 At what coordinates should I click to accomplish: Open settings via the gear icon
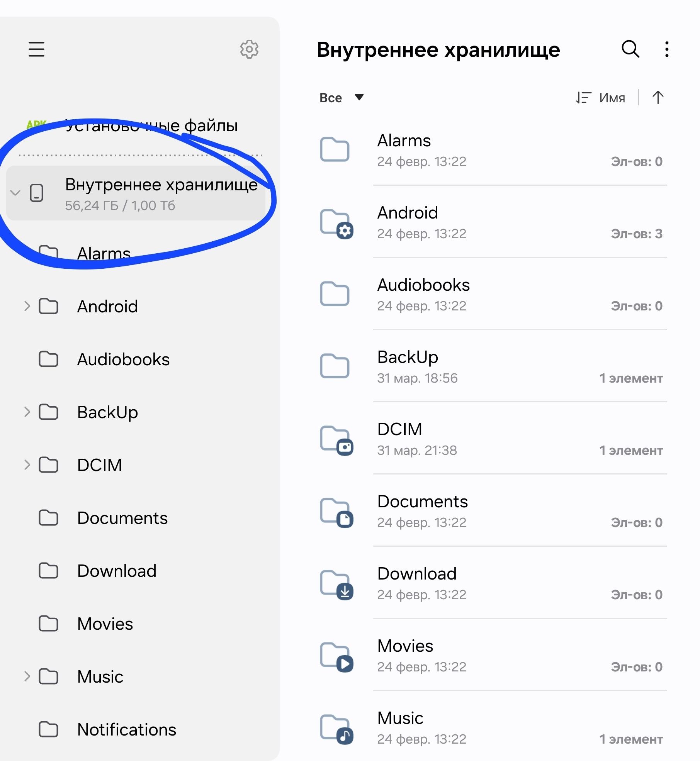click(x=249, y=49)
